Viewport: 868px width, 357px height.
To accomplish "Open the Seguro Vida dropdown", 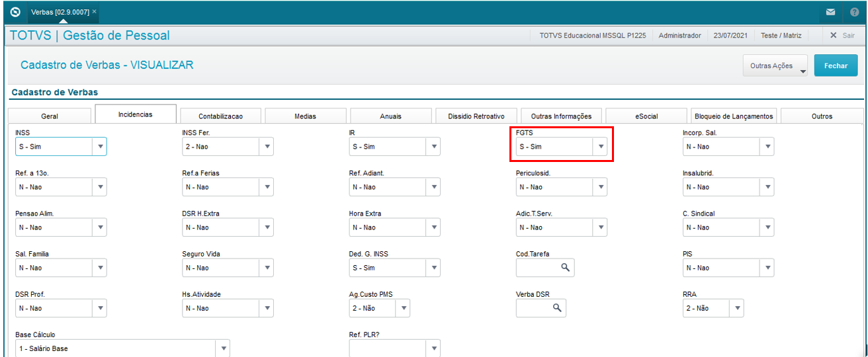I will 267,268.
